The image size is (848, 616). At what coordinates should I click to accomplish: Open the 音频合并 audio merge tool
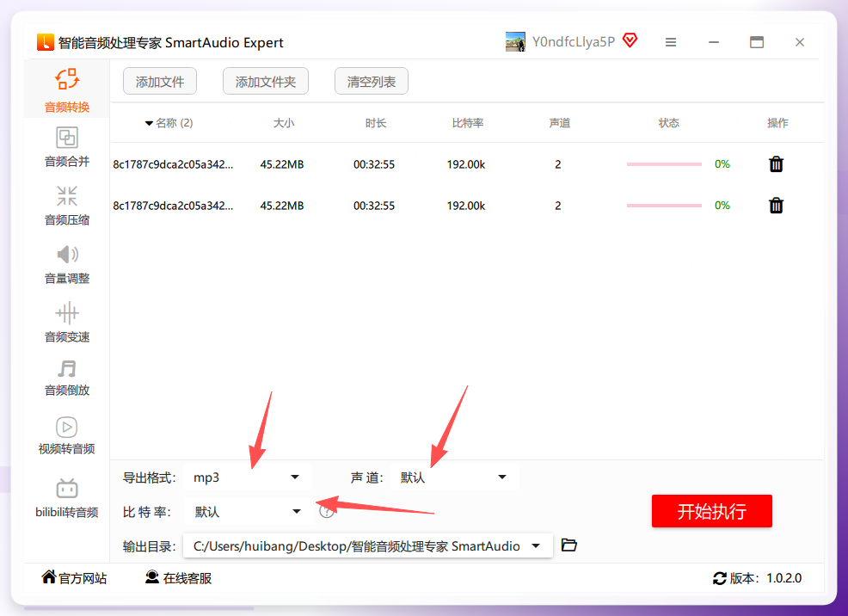[66, 146]
